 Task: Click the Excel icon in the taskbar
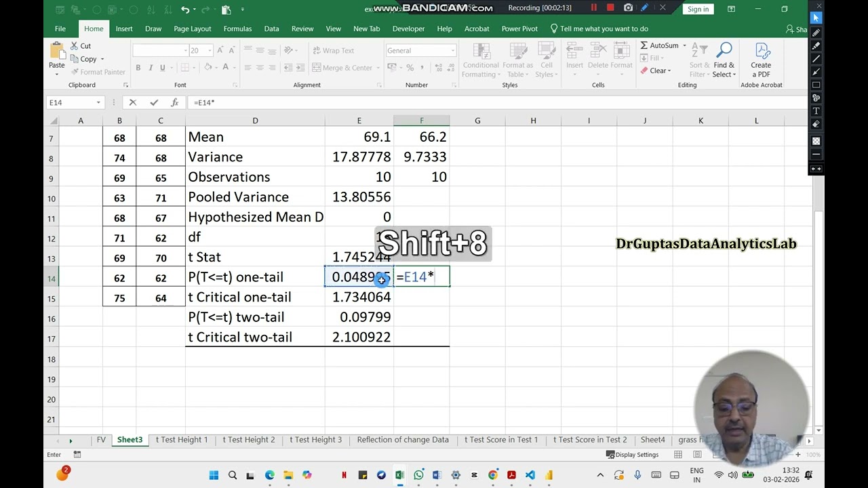tap(399, 475)
